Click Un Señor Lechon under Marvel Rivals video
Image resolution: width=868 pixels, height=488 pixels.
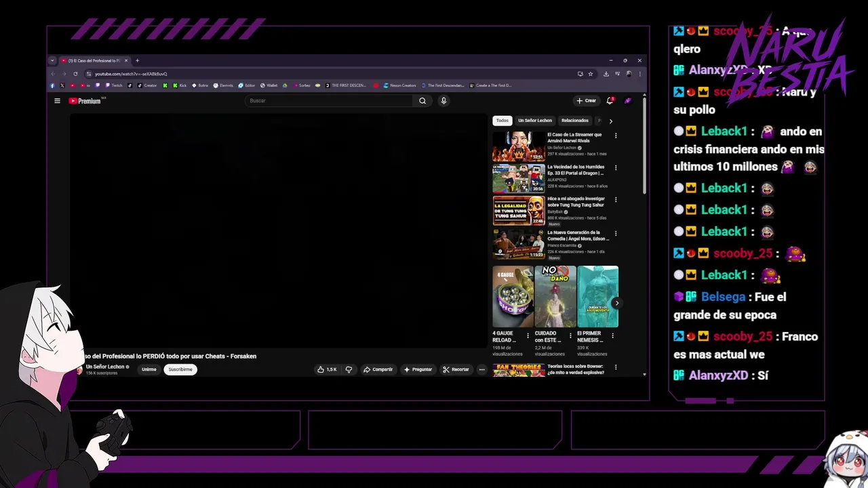coord(561,148)
